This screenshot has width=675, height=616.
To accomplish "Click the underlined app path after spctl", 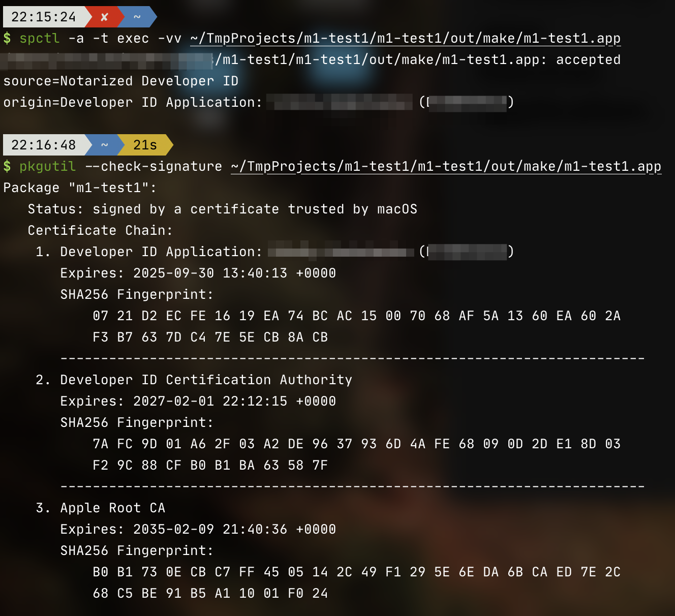I will [406, 39].
